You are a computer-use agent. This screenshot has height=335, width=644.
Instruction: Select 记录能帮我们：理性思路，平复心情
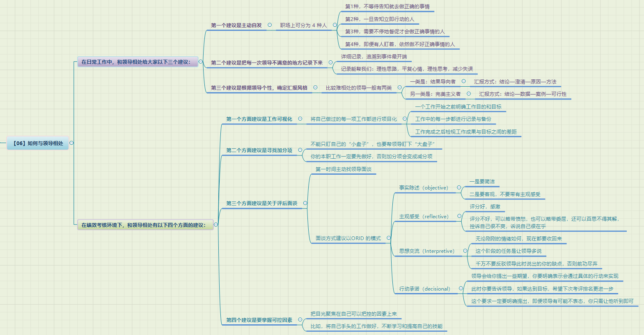point(407,69)
